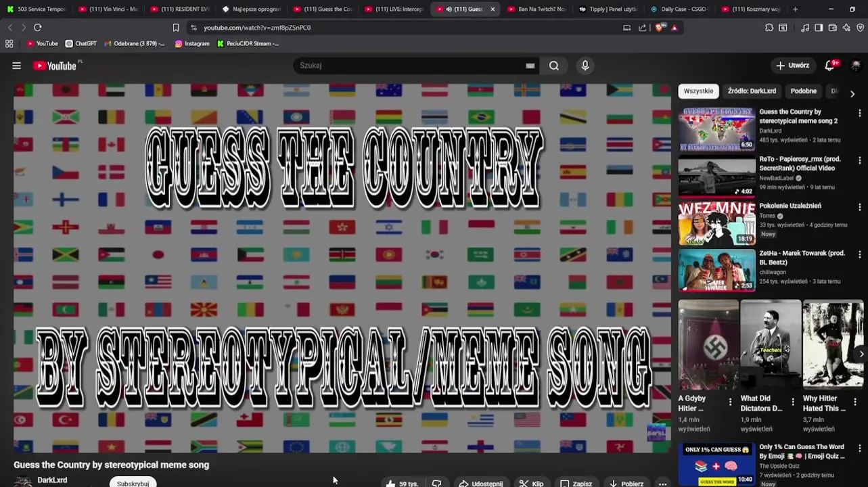Switch to the RESIDENT EVIL tab
The width and height of the screenshot is (868, 487).
(x=180, y=9)
